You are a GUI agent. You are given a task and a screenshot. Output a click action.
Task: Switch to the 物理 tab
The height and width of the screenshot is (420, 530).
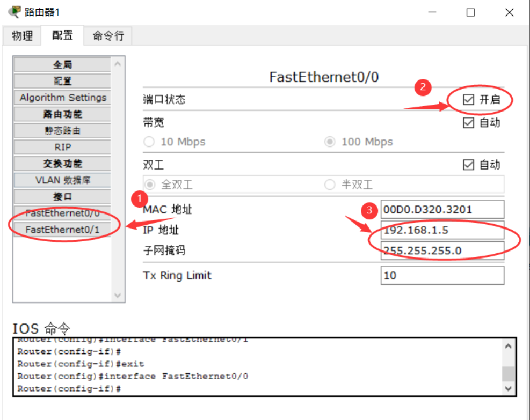pyautogui.click(x=23, y=35)
